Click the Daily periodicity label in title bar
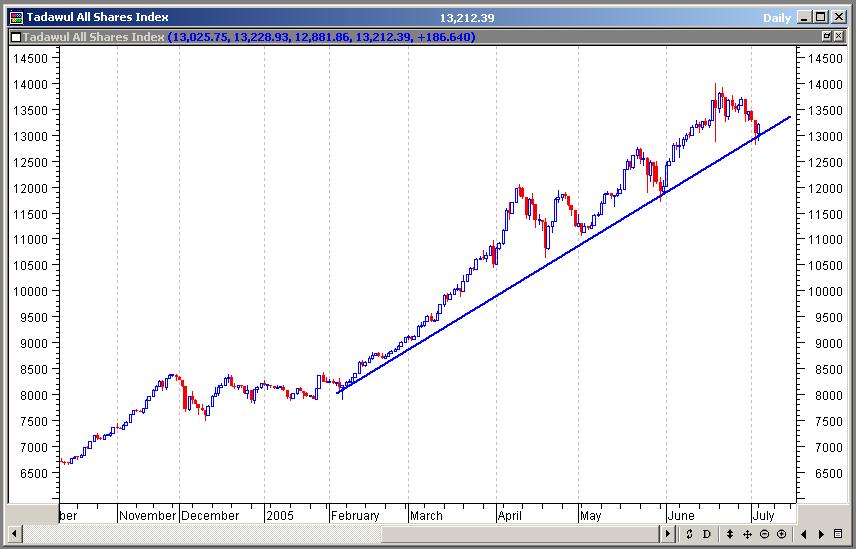 pyautogui.click(x=777, y=18)
